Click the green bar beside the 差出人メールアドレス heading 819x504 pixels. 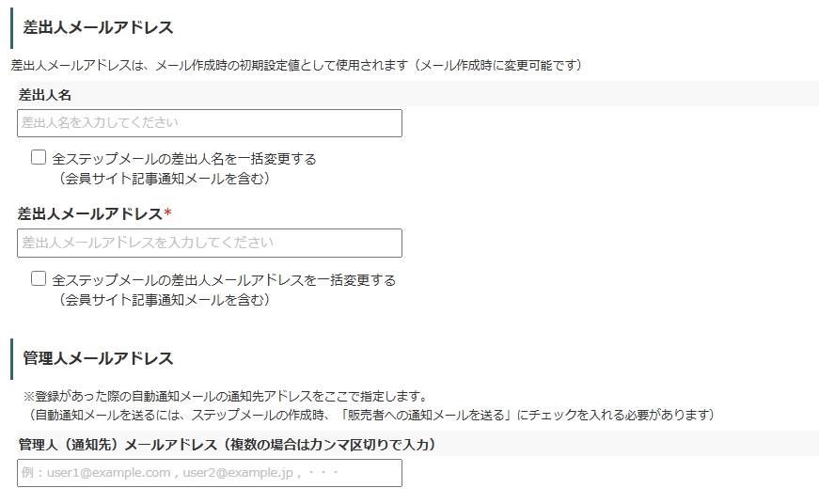(x=11, y=26)
